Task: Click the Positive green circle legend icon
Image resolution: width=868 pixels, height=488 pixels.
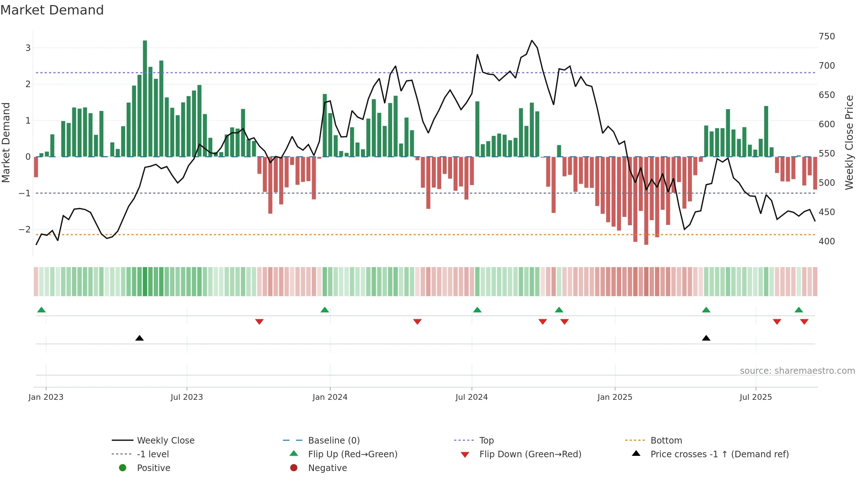Action: (123, 468)
